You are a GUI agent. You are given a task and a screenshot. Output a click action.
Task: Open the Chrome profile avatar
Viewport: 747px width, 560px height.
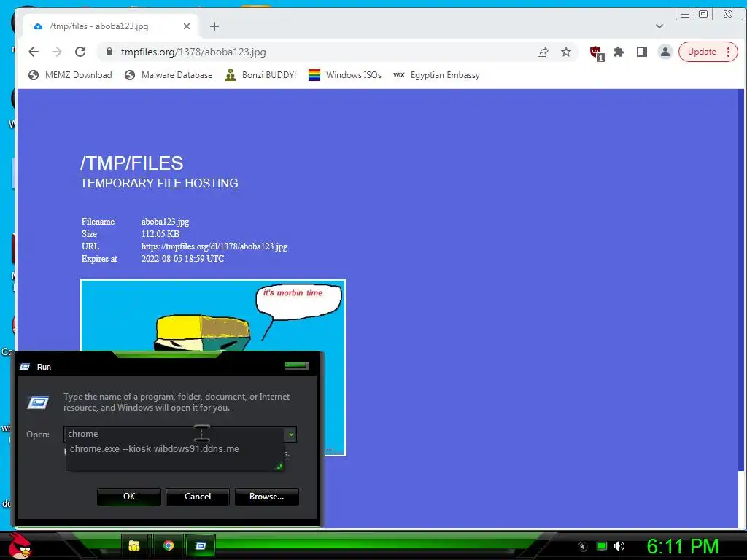[x=665, y=52]
